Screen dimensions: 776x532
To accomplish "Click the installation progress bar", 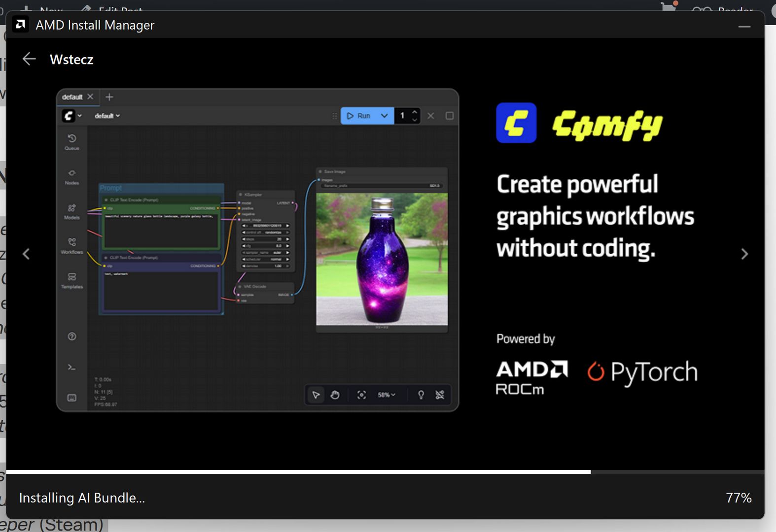I will click(x=385, y=472).
